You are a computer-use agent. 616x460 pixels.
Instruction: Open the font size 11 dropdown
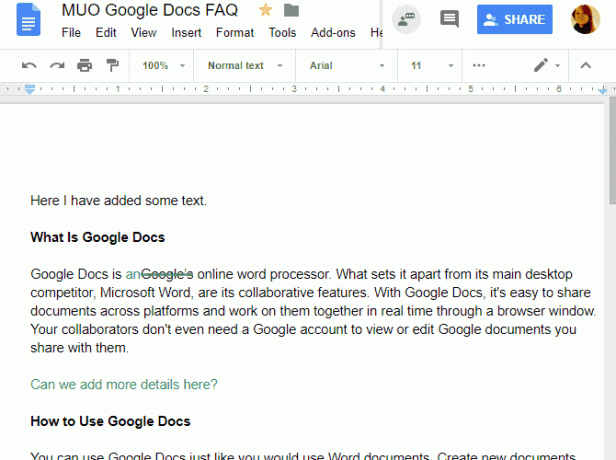pos(431,66)
